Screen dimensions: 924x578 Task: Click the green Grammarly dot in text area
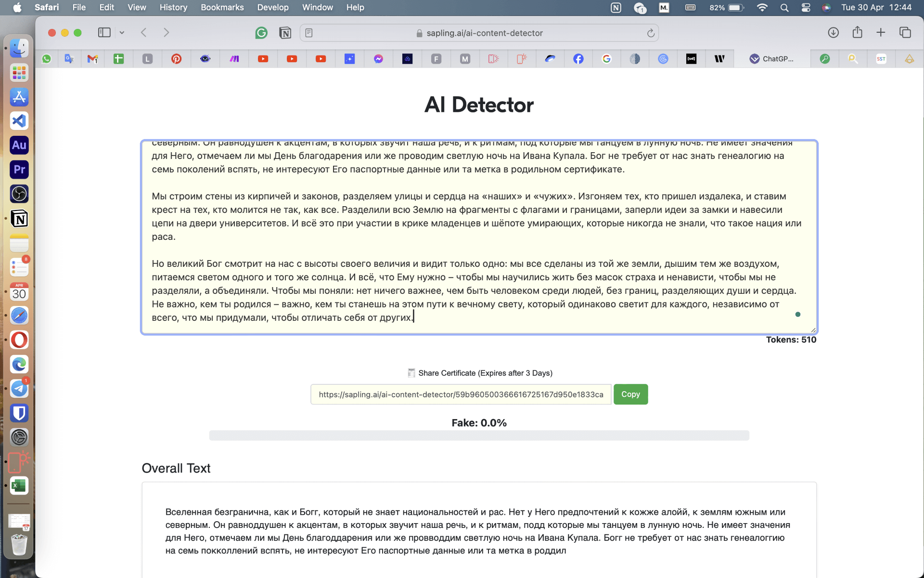798,315
